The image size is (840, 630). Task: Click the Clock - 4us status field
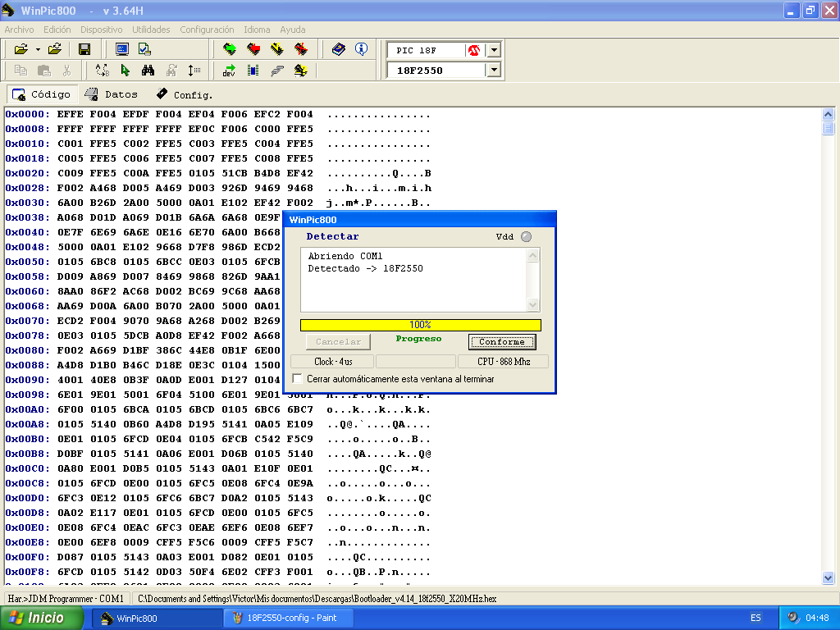pyautogui.click(x=333, y=362)
